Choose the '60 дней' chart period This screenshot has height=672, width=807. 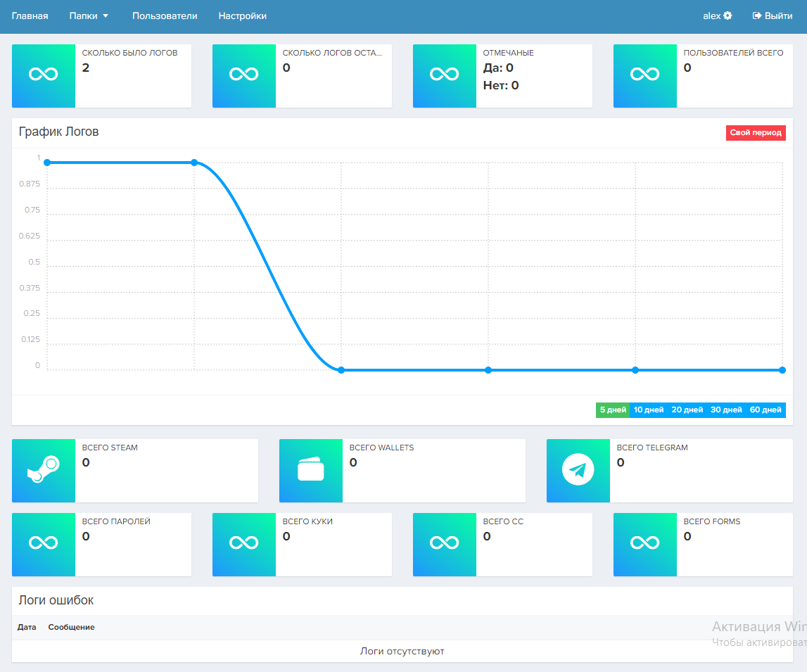pos(765,410)
